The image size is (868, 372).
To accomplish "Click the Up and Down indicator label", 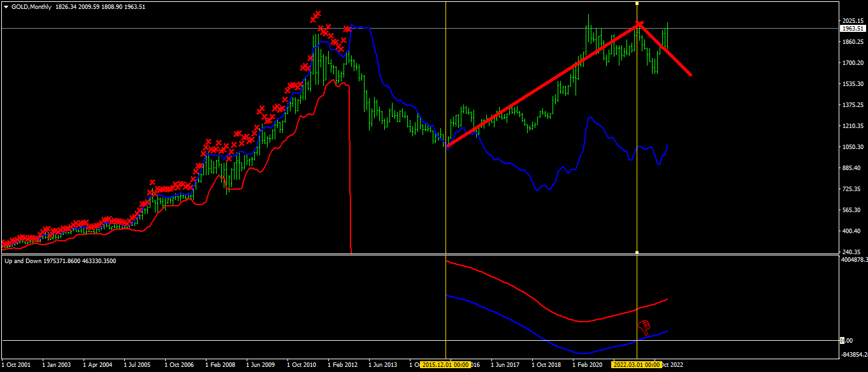I will coord(23,261).
